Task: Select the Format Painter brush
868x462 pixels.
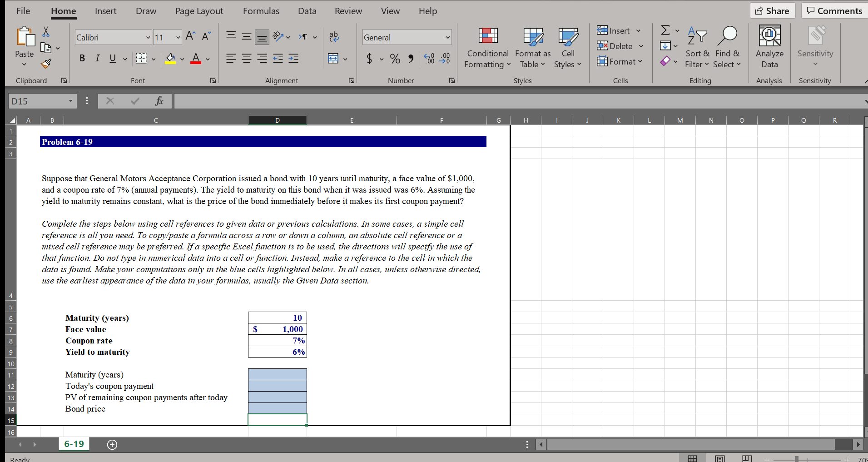Action: coord(46,63)
